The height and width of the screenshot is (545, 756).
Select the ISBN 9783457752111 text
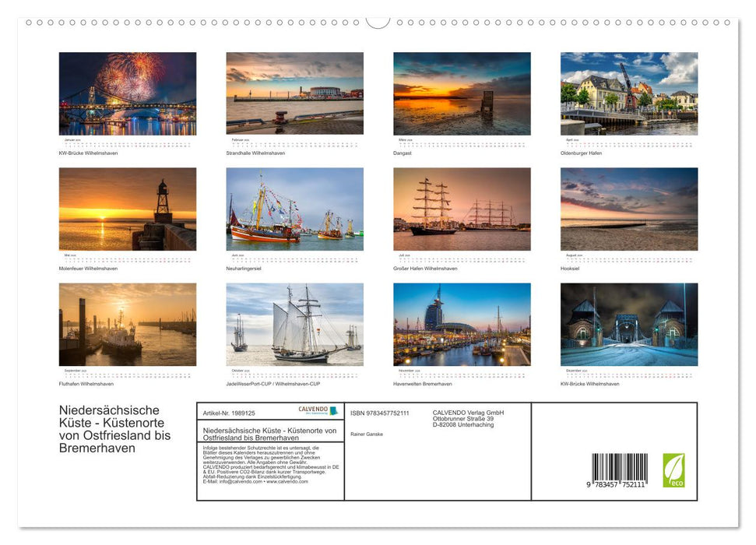click(381, 413)
